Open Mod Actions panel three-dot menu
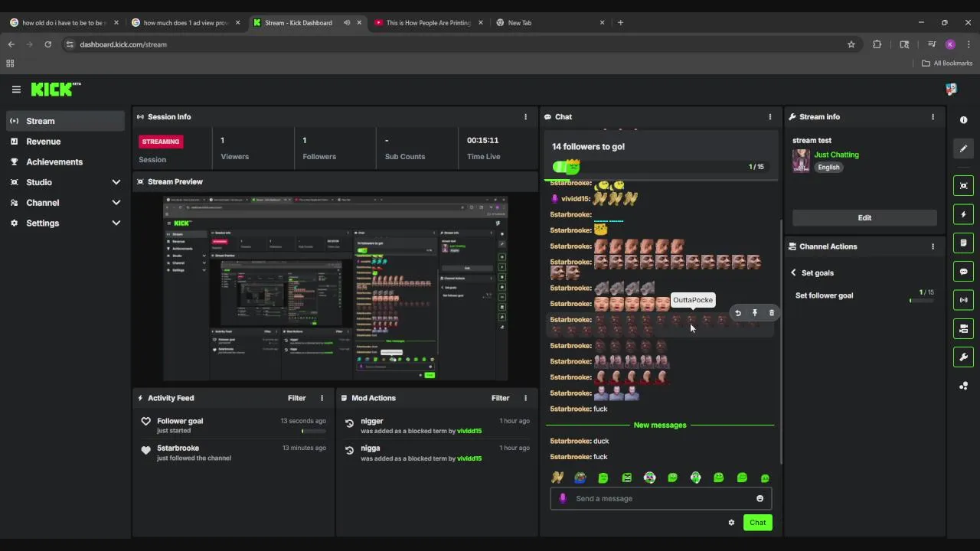The width and height of the screenshot is (980, 551). 525,398
